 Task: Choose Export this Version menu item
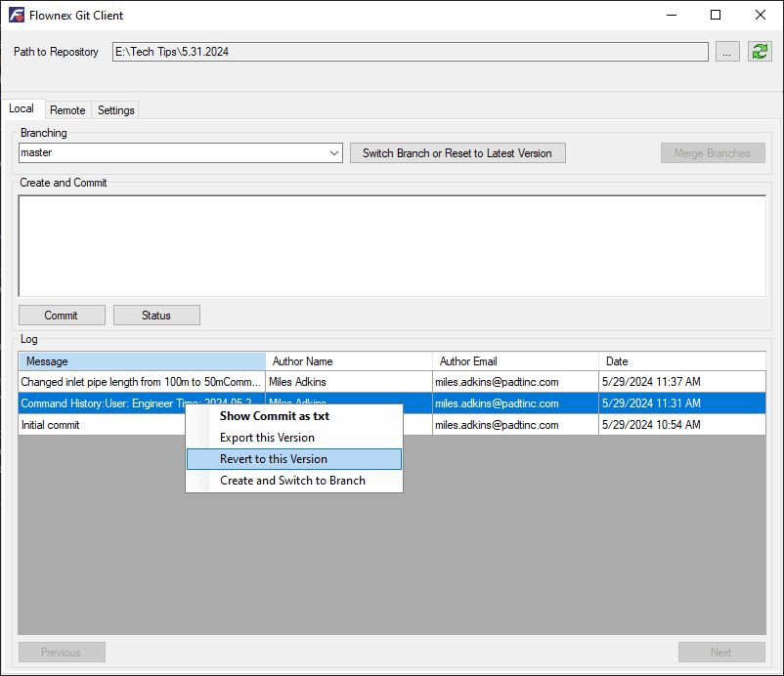(294, 438)
